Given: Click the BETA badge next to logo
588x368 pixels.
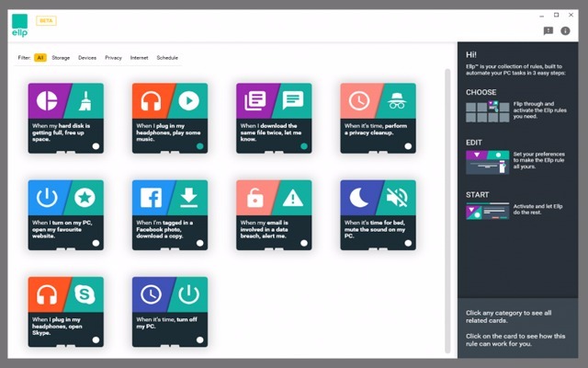Looking at the screenshot, I should 46,20.
